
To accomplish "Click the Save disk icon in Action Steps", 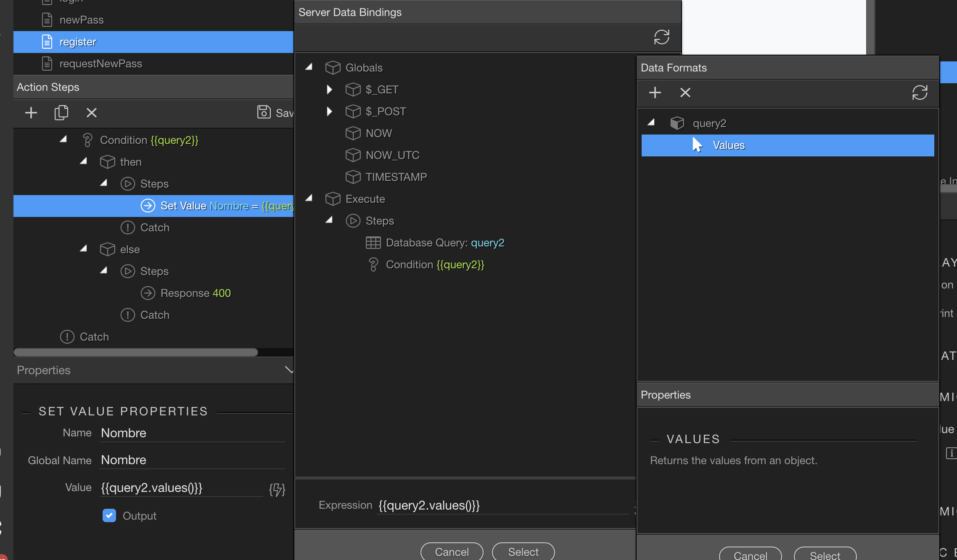I will click(264, 112).
